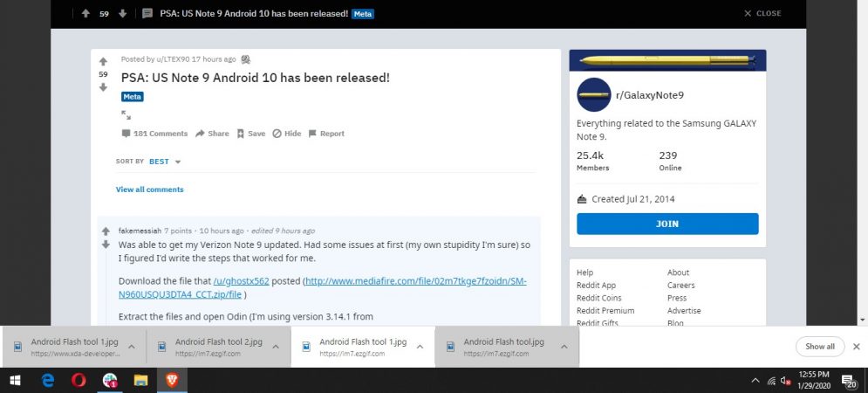Show hidden system tray icons
Image resolution: width=868 pixels, height=393 pixels.
coord(755,381)
